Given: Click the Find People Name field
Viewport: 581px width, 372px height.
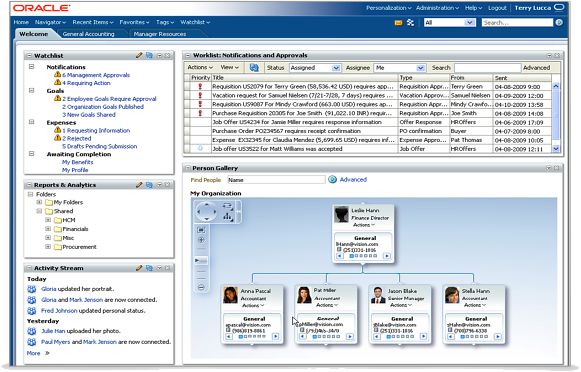Looking at the screenshot, I should pyautogui.click(x=276, y=180).
